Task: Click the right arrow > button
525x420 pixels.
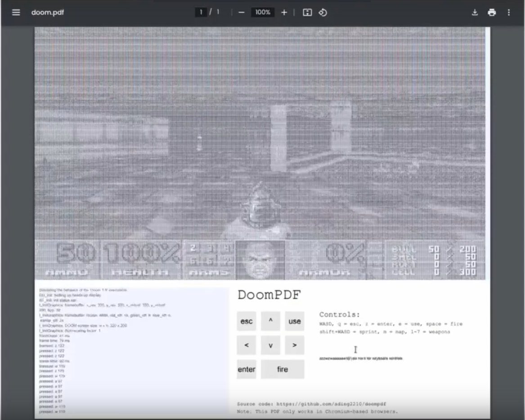Action: pyautogui.click(x=295, y=345)
